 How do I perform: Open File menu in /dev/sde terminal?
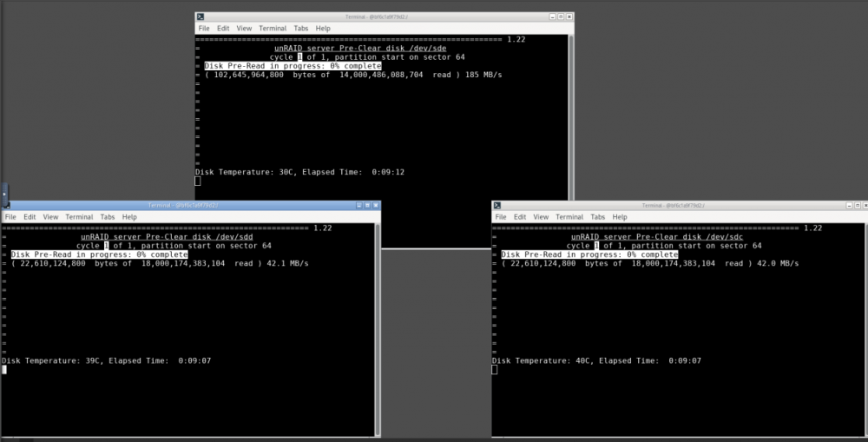[x=204, y=29]
